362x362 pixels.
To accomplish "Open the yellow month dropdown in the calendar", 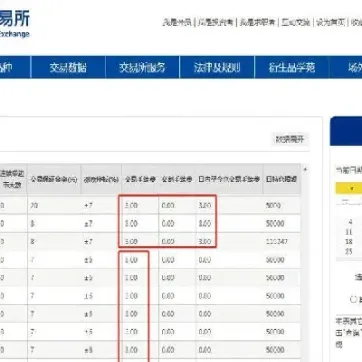I will (x=349, y=189).
